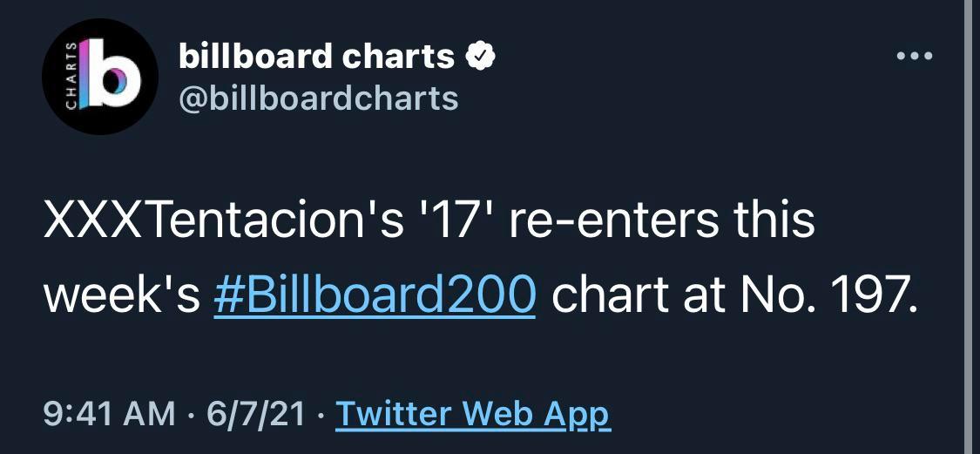Click the word 'at' before No. 197

coord(701,296)
